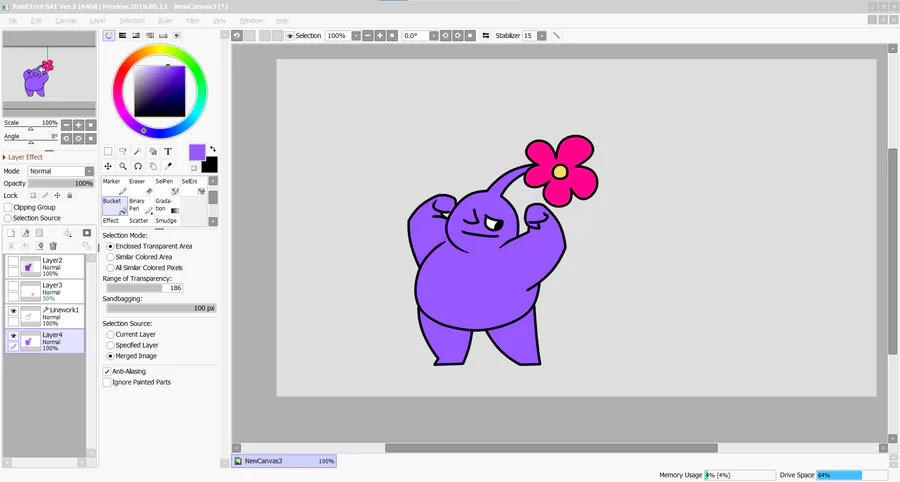
Task: Click the layer Opacity 100% slider
Action: [x=61, y=184]
